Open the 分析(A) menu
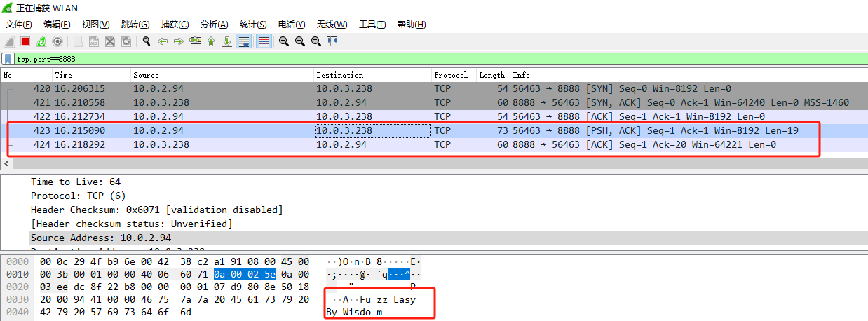 click(214, 25)
